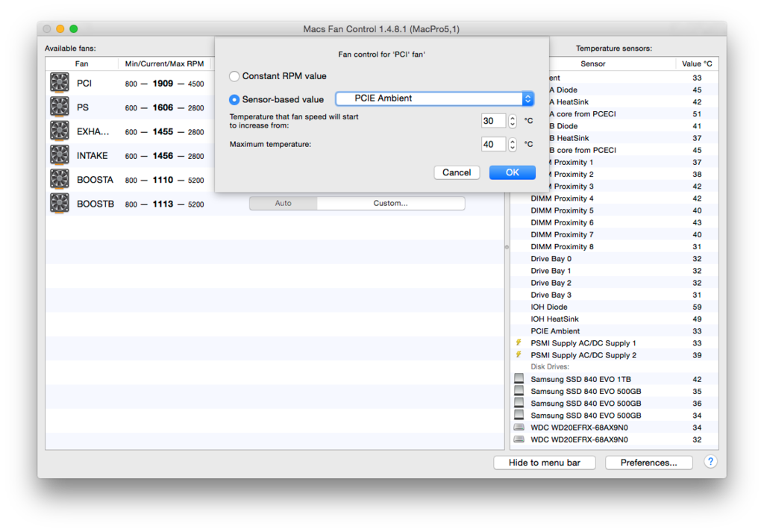This screenshot has height=532, width=764.
Task: Click the BOOSTB fan name
Action: [x=95, y=204]
